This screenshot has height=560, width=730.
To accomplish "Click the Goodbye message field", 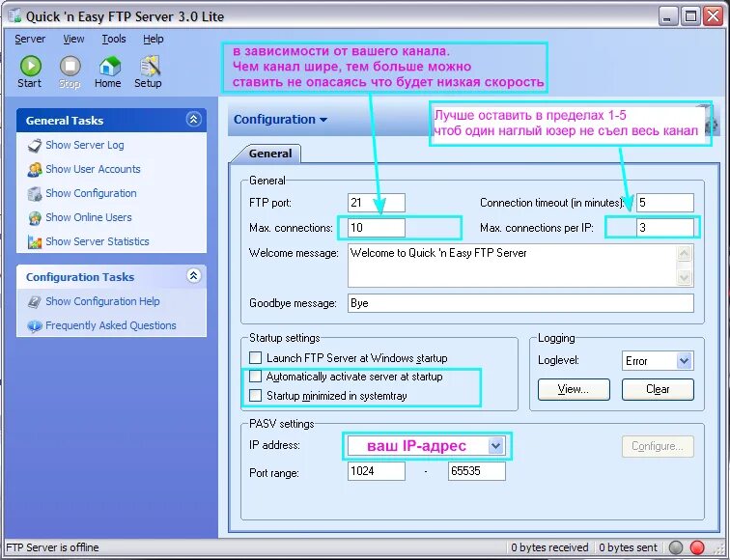I will (520, 303).
